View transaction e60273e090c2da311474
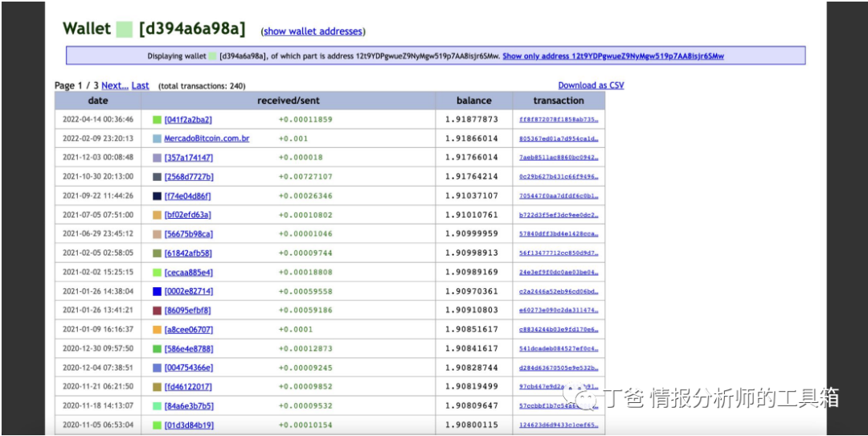The width and height of the screenshot is (868, 436). pos(559,311)
